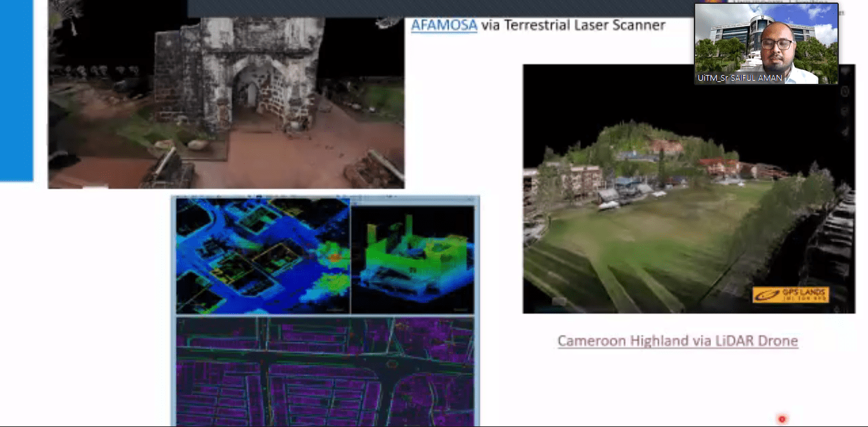Click the LiDAR software window title bar
Screen dimensions: 868x427
(x=325, y=200)
